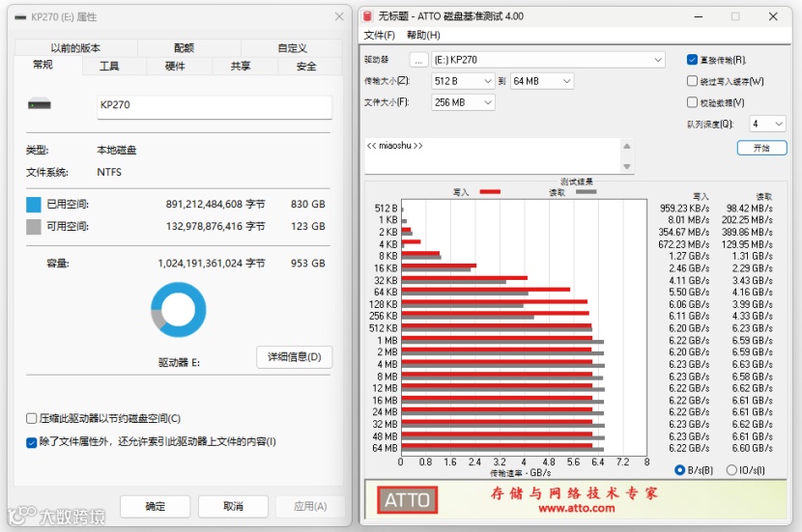Close the KP270 properties dialog
802x532 pixels.
tap(339, 16)
